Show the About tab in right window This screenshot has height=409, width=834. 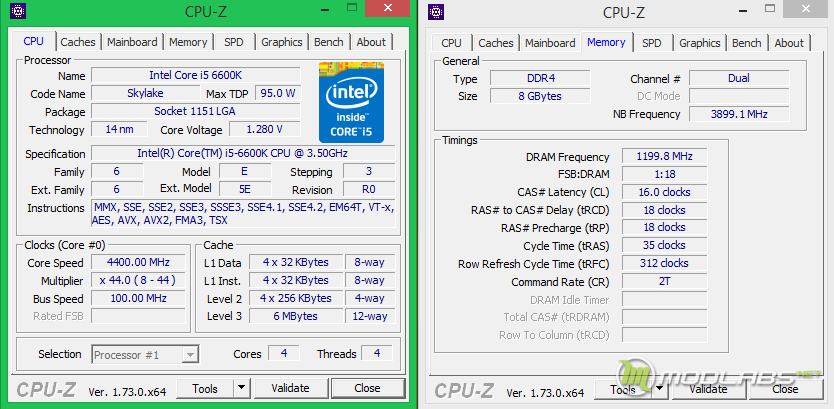[x=788, y=43]
